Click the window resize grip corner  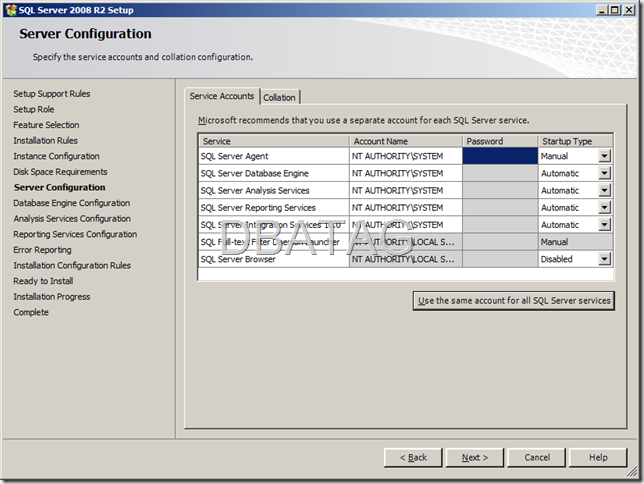pos(632,473)
